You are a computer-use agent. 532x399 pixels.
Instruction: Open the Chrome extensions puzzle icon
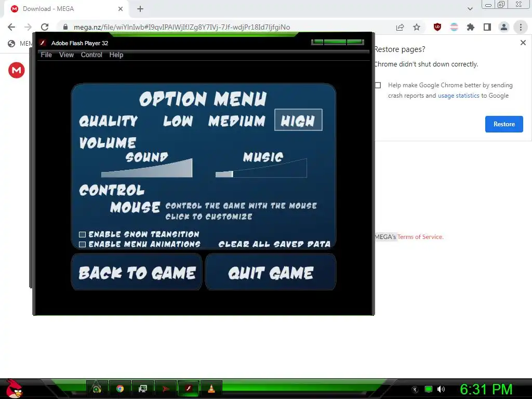(471, 27)
